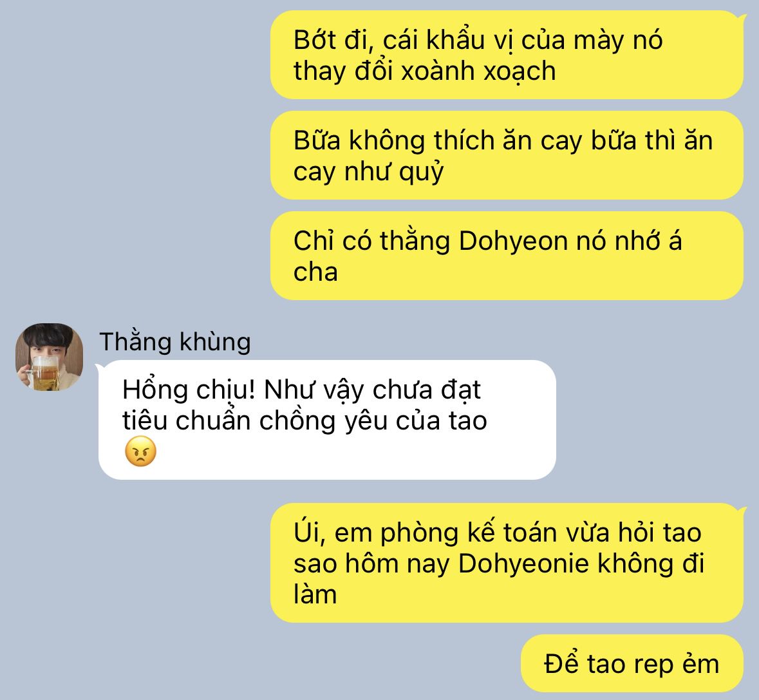
Task: Open Thằng khùng's profile picture
Action: (x=50, y=357)
